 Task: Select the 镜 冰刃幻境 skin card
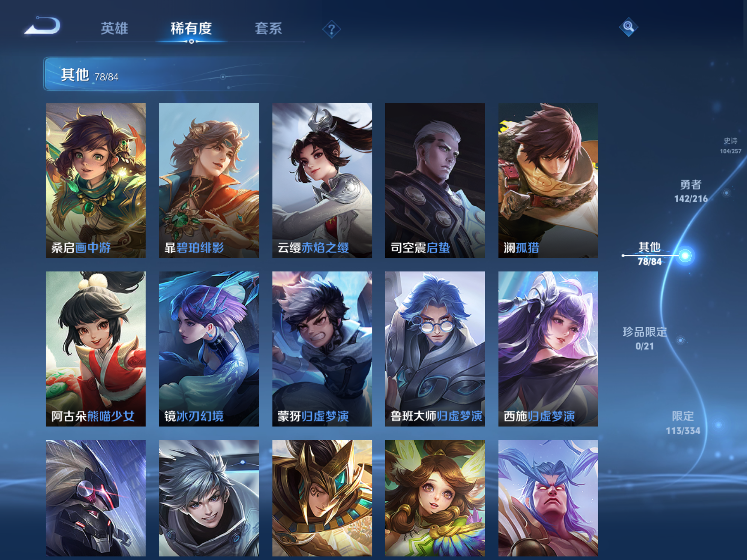[209, 349]
